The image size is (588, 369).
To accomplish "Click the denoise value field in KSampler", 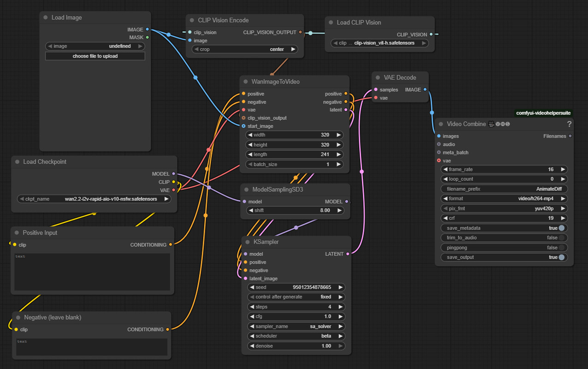I will [296, 346].
